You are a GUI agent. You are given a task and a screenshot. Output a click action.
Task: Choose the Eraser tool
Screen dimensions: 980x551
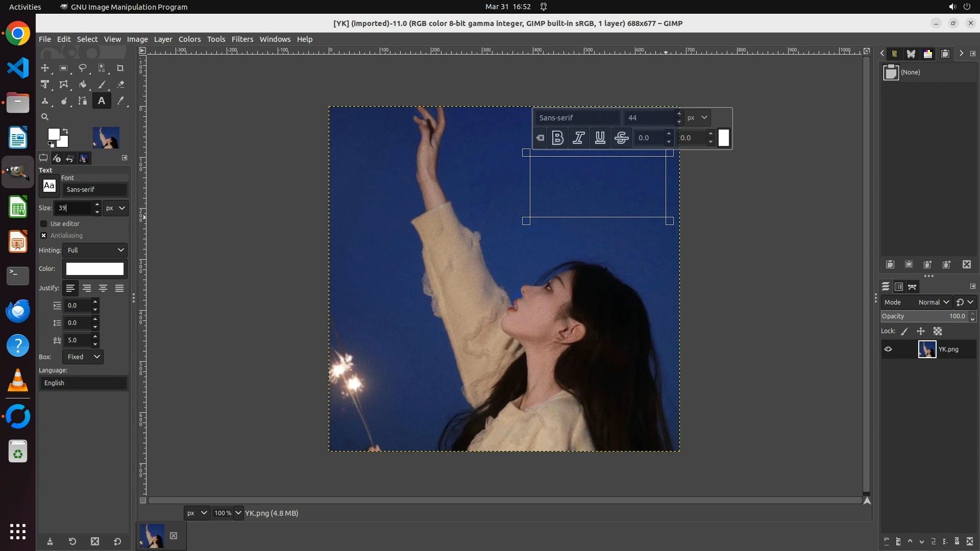coord(120,85)
